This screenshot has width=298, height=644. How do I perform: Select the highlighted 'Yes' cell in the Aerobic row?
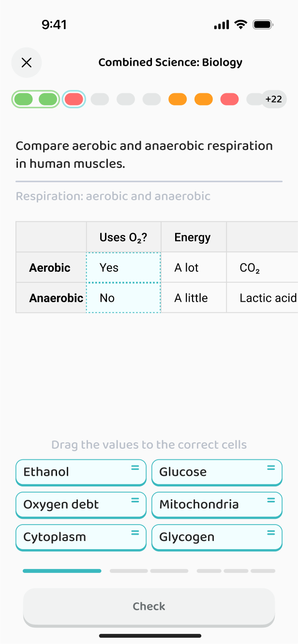click(x=123, y=267)
